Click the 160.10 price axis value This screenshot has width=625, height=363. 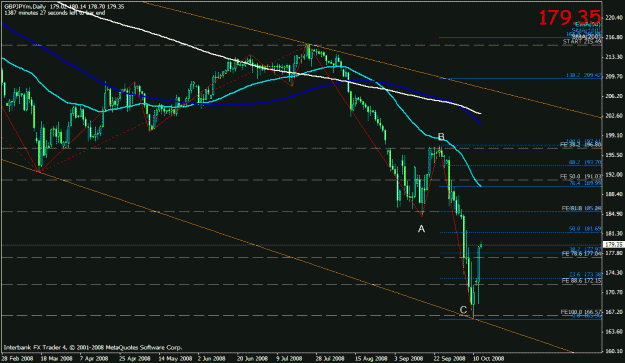click(x=614, y=351)
